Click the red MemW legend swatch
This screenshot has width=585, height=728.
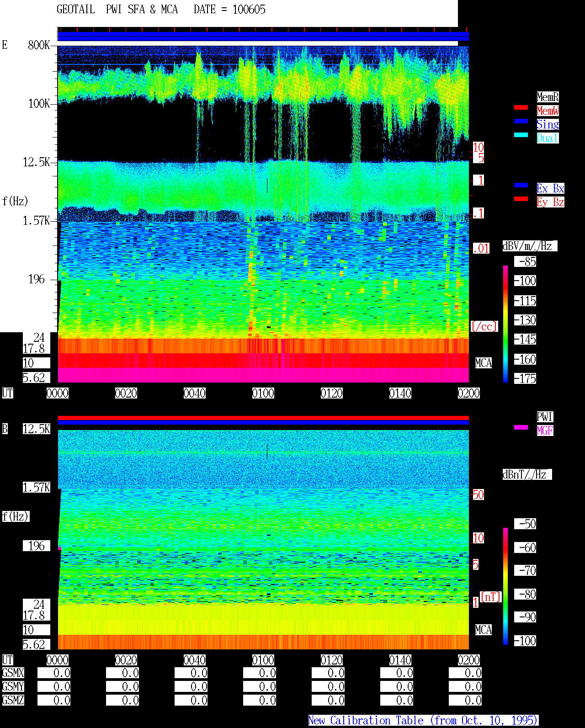pyautogui.click(x=521, y=107)
